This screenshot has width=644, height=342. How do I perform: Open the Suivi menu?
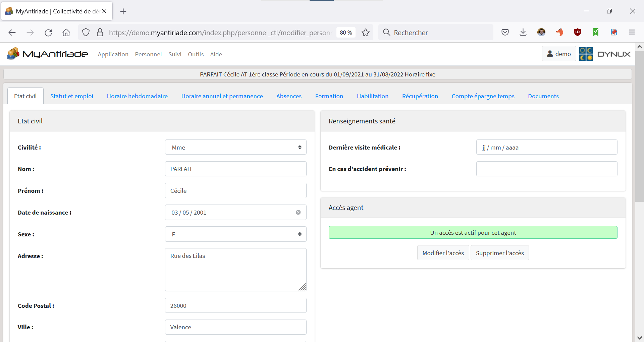pyautogui.click(x=175, y=54)
